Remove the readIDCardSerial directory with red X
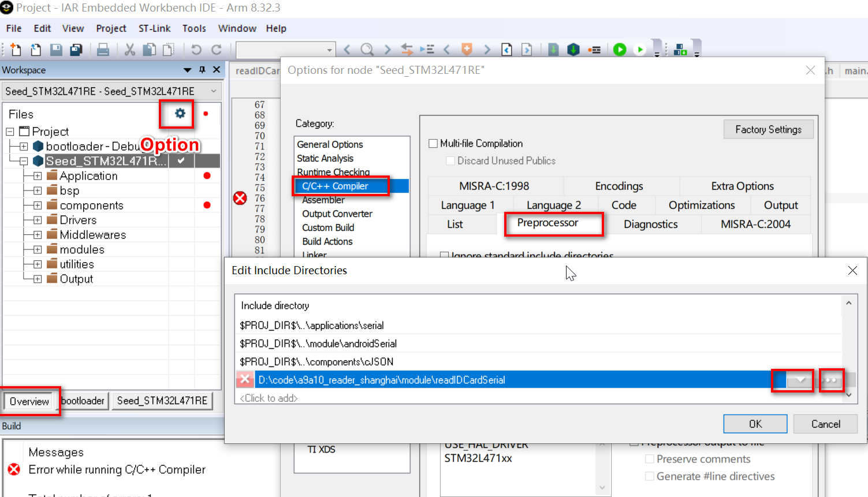The height and width of the screenshot is (497, 868). [245, 380]
